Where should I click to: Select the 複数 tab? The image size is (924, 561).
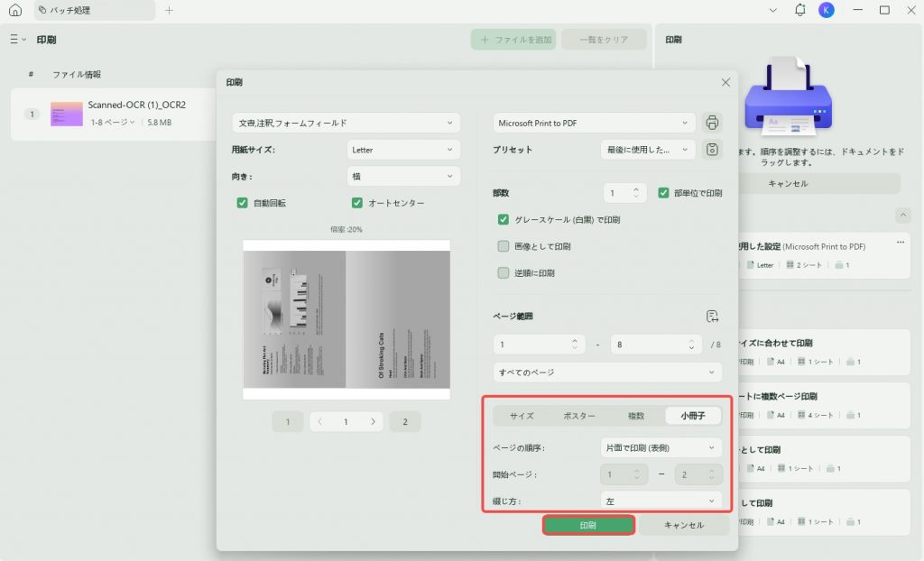[x=636, y=416]
